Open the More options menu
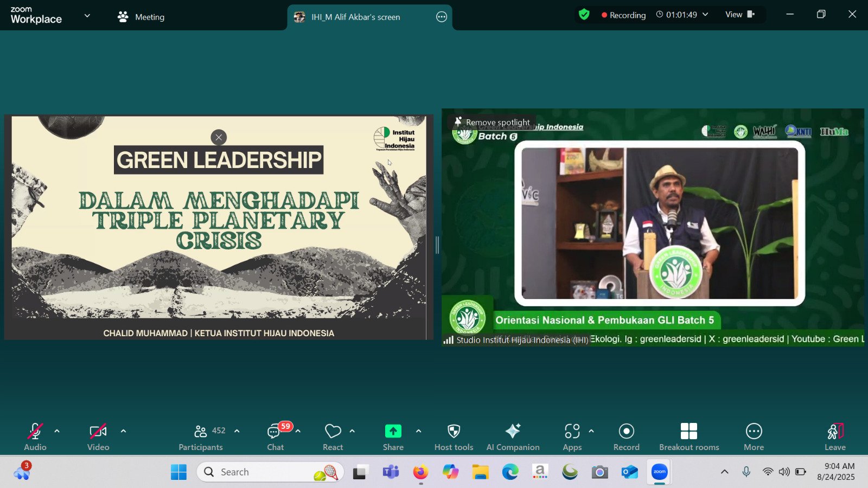 coord(754,437)
